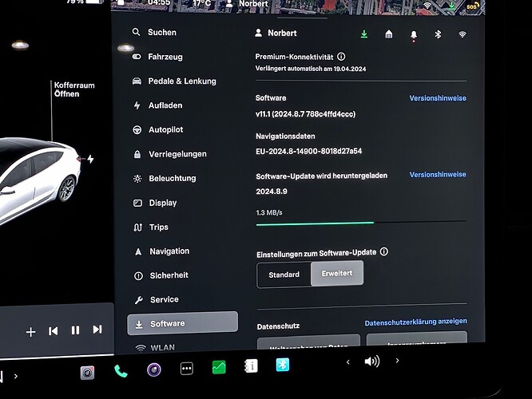The image size is (532, 399).
Task: Open Navigation settings
Action: pyautogui.click(x=161, y=251)
